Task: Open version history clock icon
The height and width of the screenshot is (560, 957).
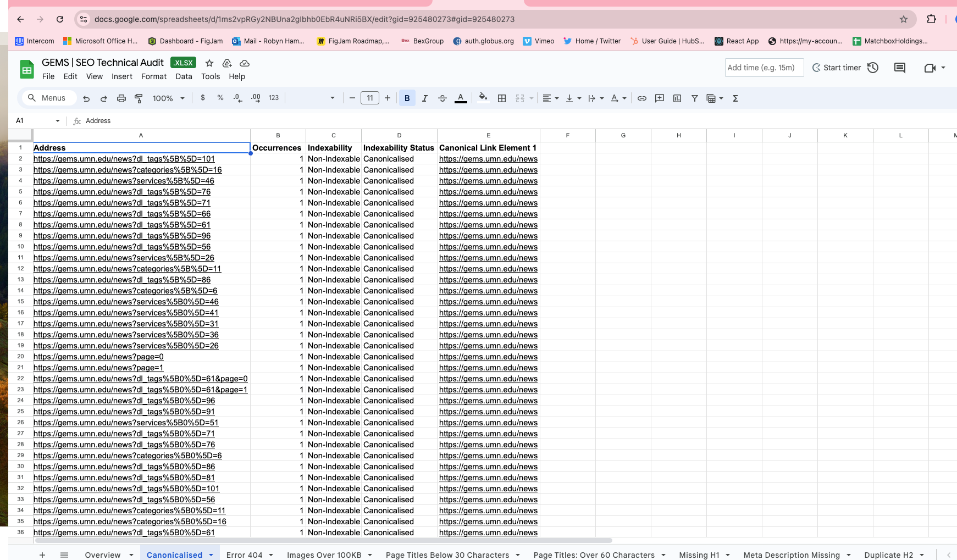Action: pyautogui.click(x=873, y=68)
